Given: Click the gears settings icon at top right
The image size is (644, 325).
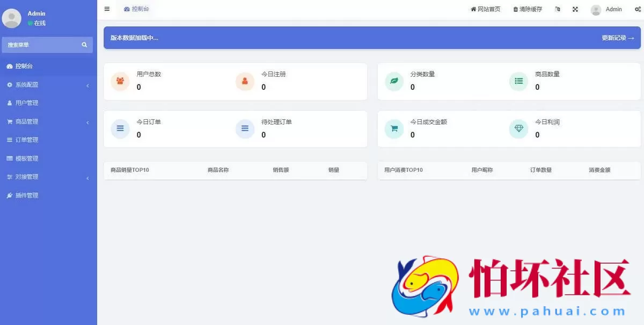Looking at the screenshot, I should (x=637, y=9).
